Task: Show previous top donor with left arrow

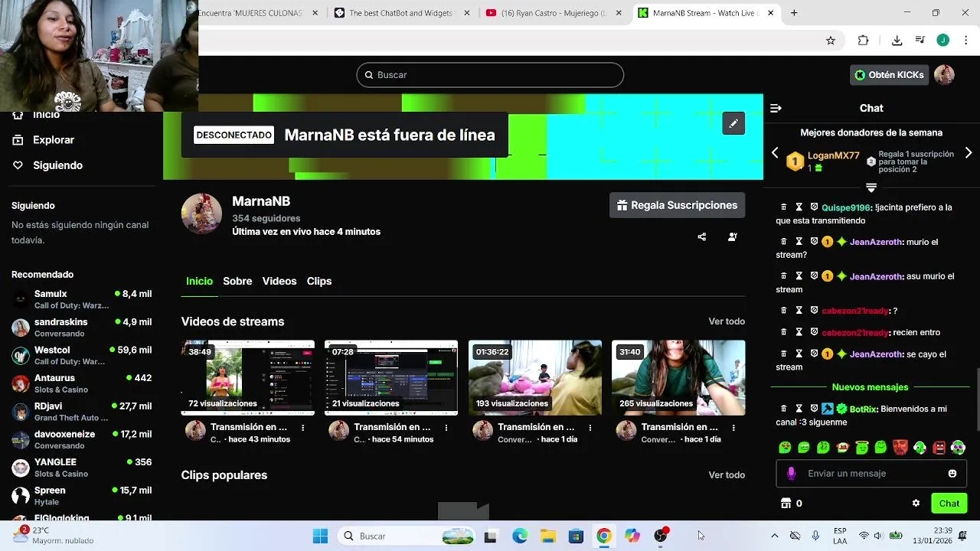Action: click(775, 153)
